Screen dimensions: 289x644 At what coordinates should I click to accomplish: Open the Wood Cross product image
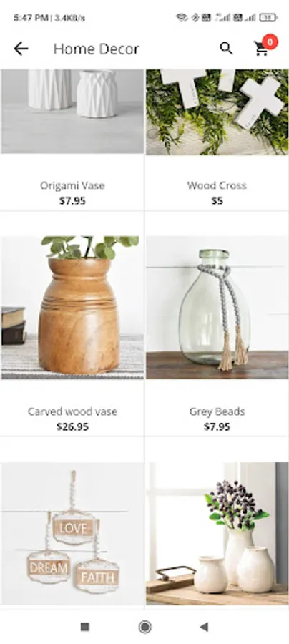click(x=217, y=112)
